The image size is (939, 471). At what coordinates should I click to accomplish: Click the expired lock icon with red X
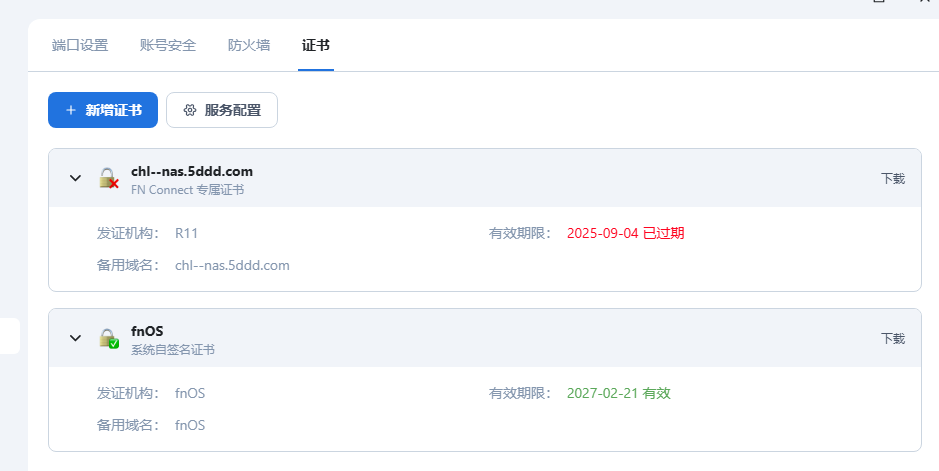[108, 179]
